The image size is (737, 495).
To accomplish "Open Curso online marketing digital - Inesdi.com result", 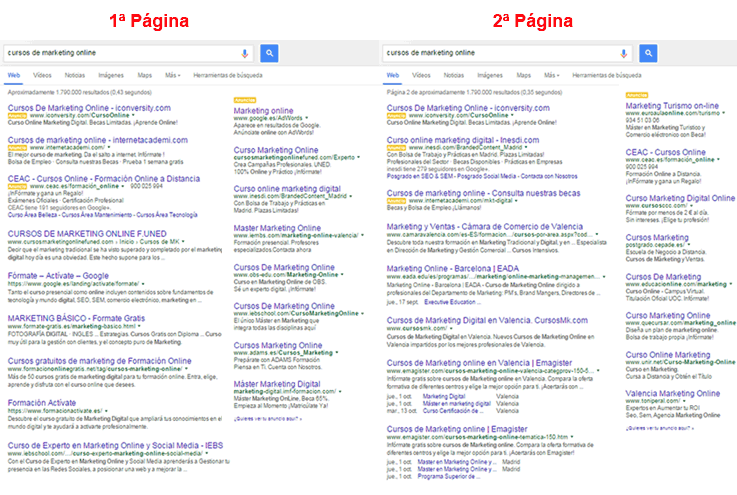I will point(463,140).
